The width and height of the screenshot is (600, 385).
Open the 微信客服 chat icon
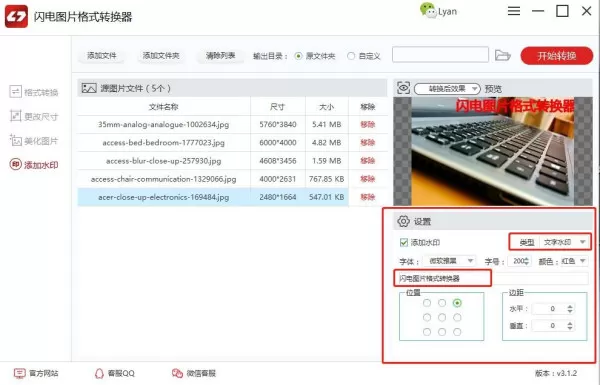coord(177,373)
